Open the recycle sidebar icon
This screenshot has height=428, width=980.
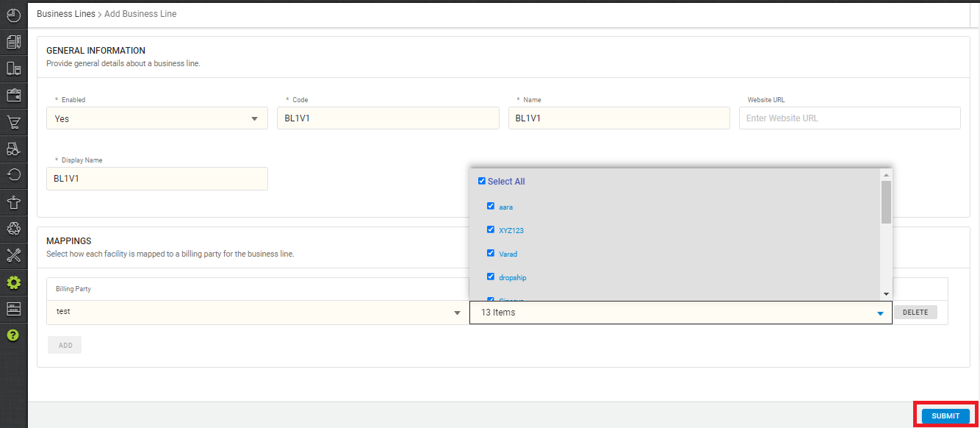[13, 229]
